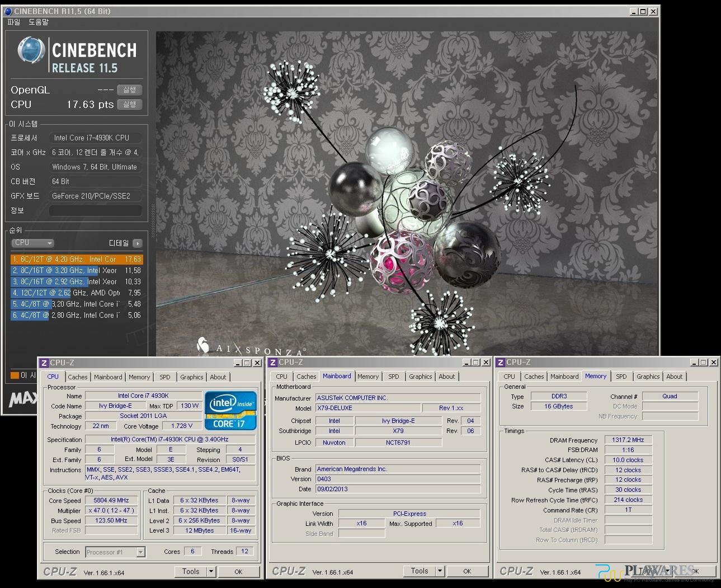Viewport: 721px width, 588px height.
Task: Switch to Mainboard tab in first CPU-Z window
Action: (x=108, y=377)
